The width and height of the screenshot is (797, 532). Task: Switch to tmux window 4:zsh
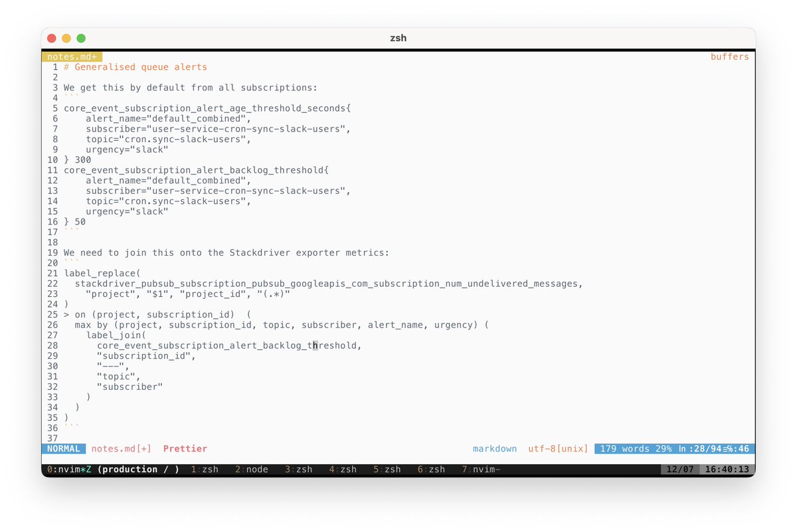coord(343,470)
